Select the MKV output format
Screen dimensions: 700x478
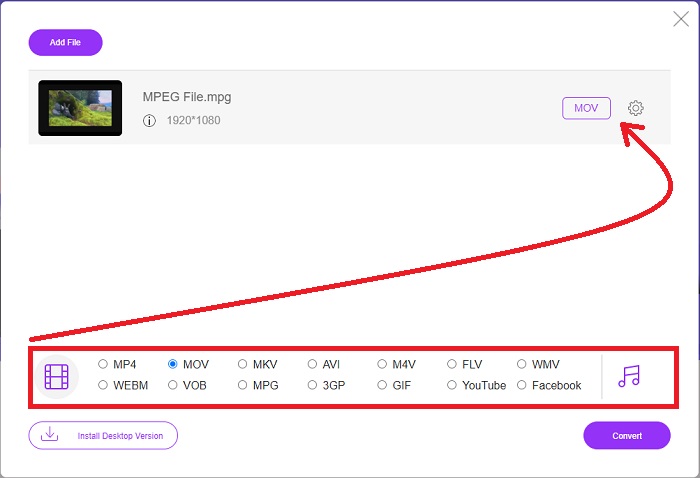click(242, 364)
